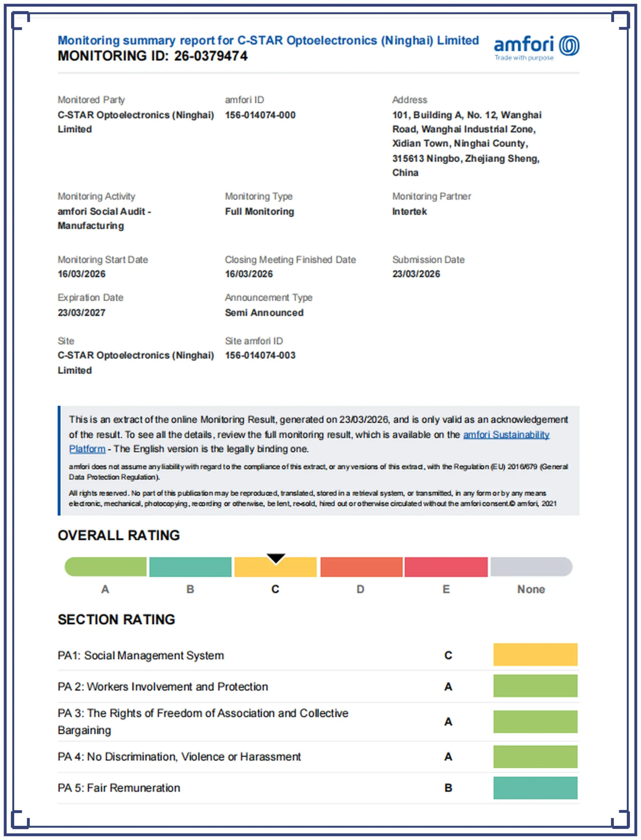This screenshot has width=641, height=840.
Task: Click the yellow C rating segment
Action: (275, 567)
